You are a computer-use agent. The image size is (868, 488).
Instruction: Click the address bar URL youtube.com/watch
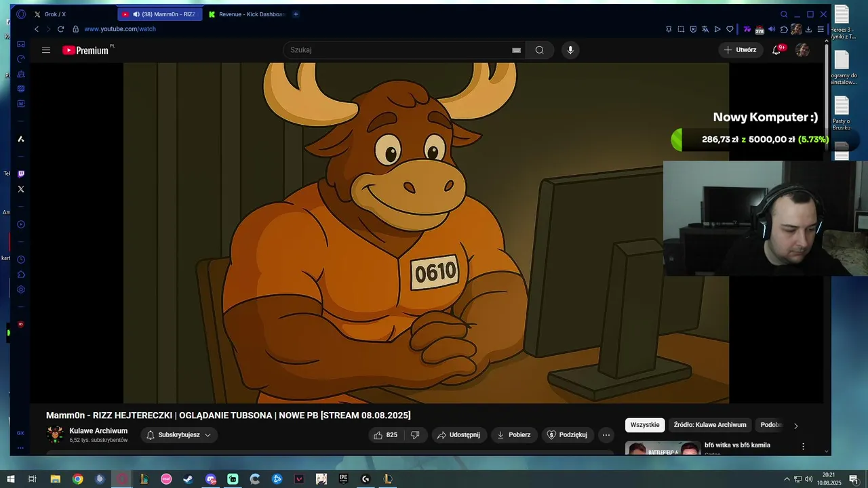120,29
